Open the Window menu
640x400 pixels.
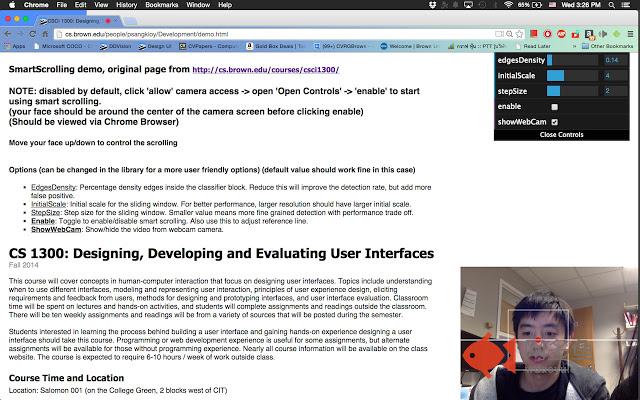(x=198, y=5)
